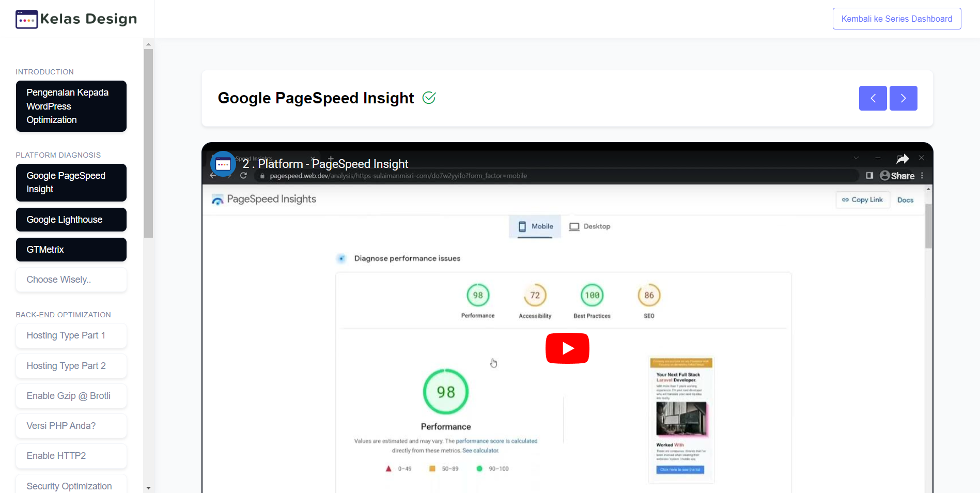The width and height of the screenshot is (980, 493).
Task: Open Hosting Type Part 2 lesson
Action: [71, 366]
